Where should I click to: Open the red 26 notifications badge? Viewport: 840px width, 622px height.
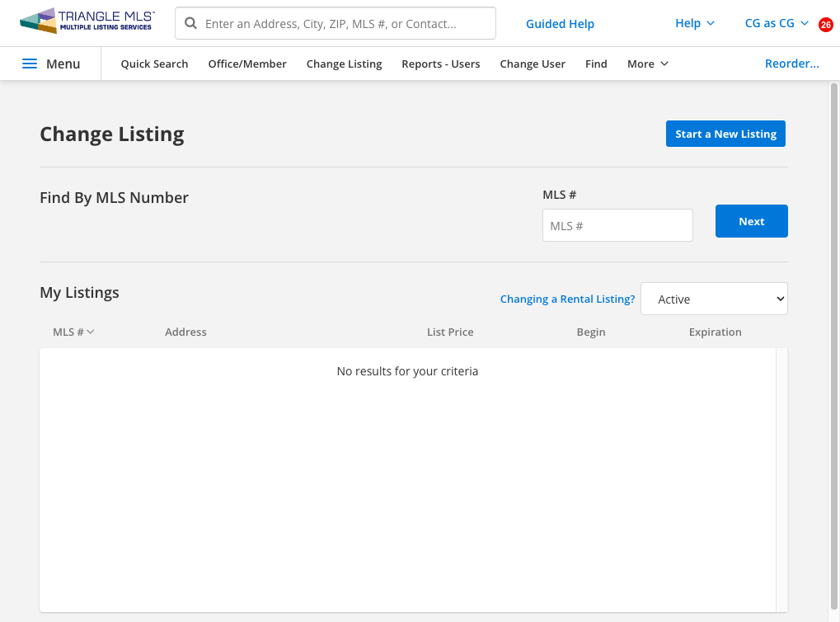click(x=825, y=25)
